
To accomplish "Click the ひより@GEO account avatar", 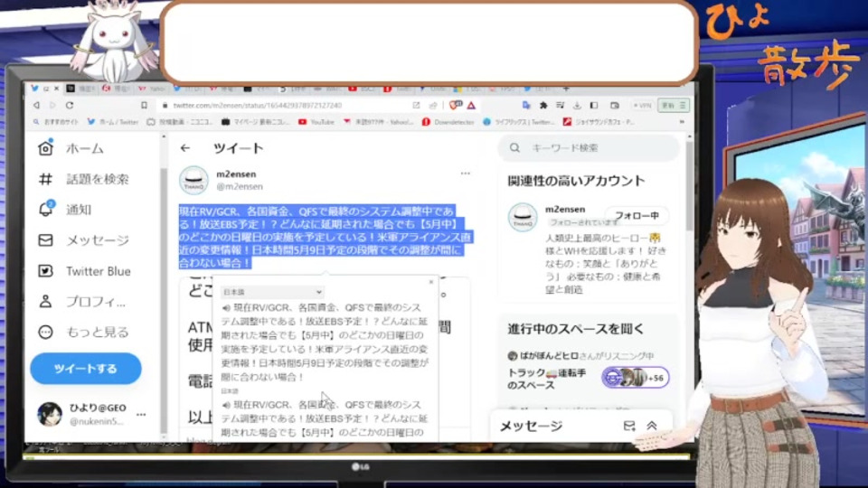I will tap(49, 414).
